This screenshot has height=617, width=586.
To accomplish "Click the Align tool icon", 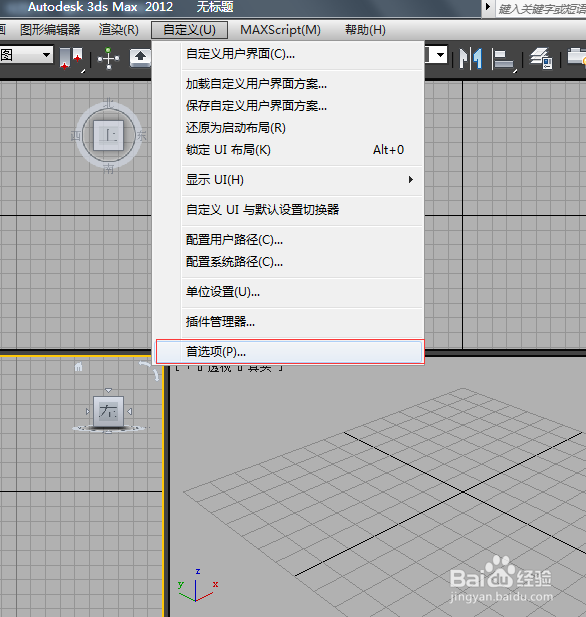I will [504, 60].
